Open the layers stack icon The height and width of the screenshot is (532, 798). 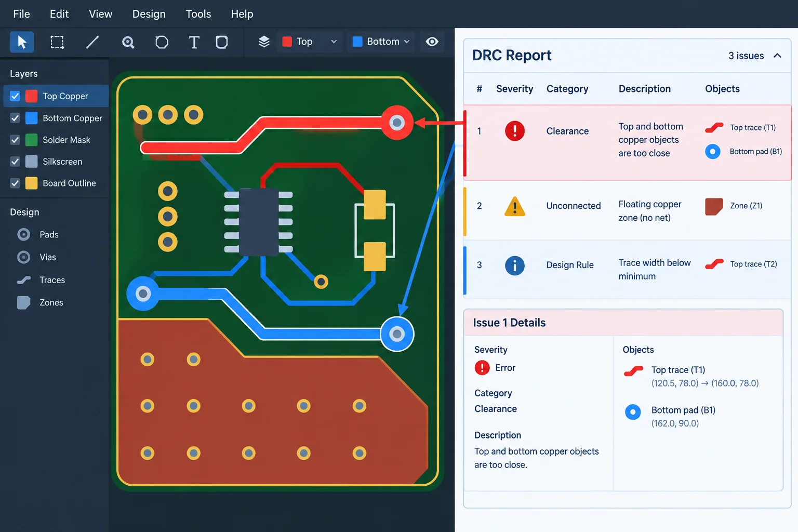(264, 42)
